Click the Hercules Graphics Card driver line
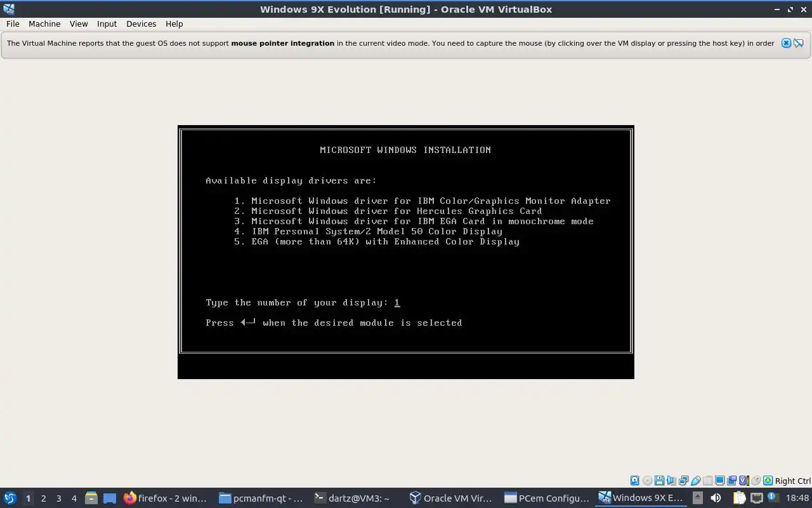This screenshot has height=508, width=812. (x=388, y=211)
